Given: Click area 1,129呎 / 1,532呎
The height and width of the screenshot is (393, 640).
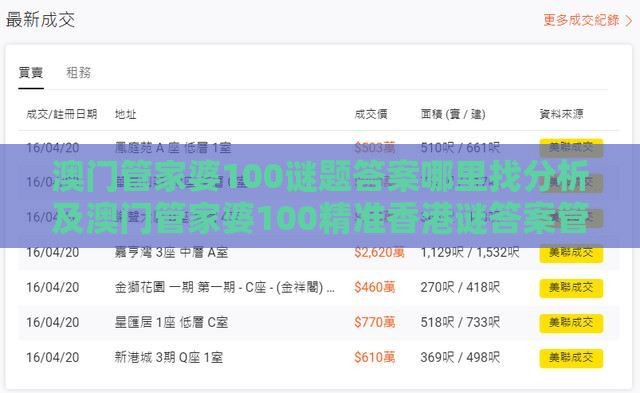Looking at the screenshot, I should click(470, 253).
